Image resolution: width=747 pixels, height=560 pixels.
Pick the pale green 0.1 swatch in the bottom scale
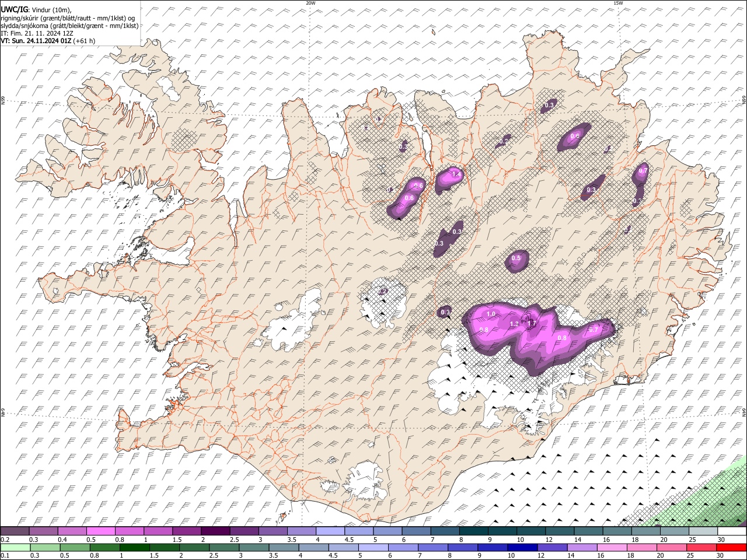[x=15, y=547]
